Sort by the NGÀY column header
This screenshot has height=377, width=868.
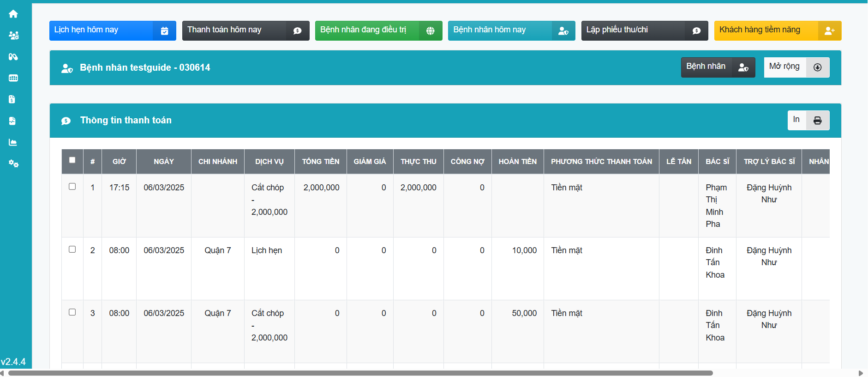164,162
